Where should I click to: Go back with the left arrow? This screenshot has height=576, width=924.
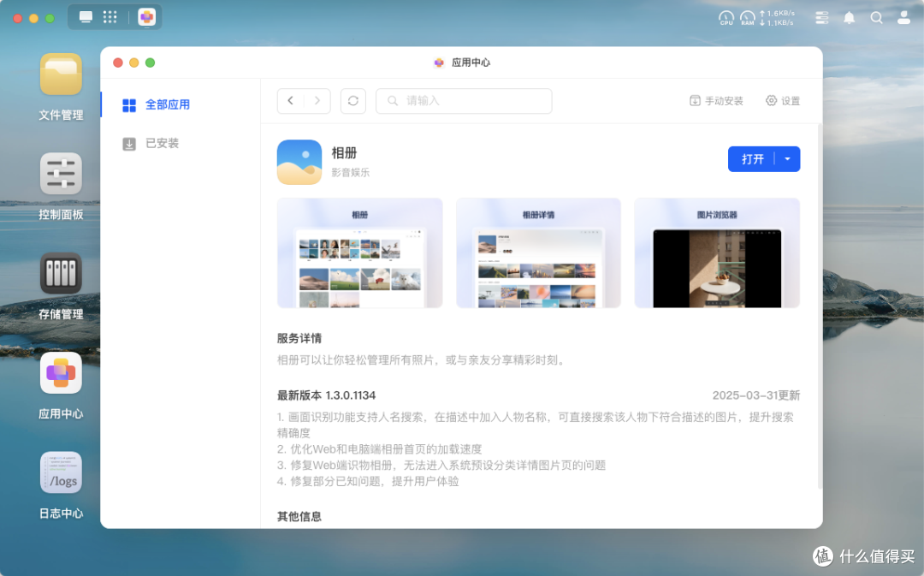pos(291,101)
